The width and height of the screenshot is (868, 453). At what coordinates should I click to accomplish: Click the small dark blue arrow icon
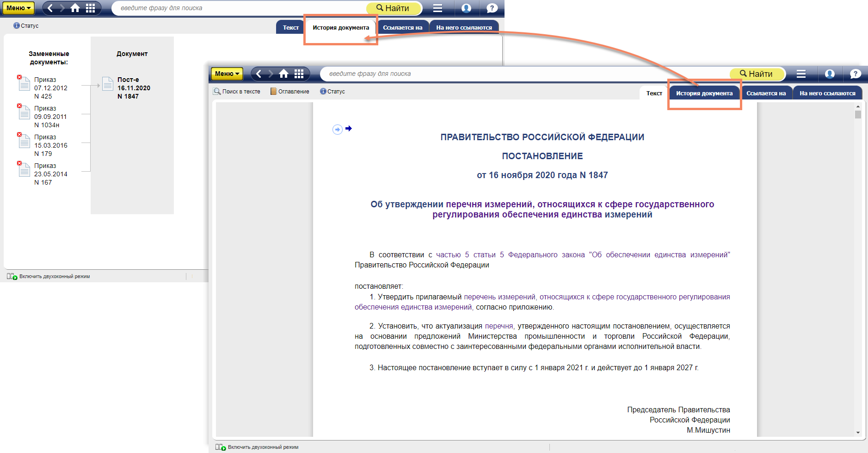(x=349, y=128)
